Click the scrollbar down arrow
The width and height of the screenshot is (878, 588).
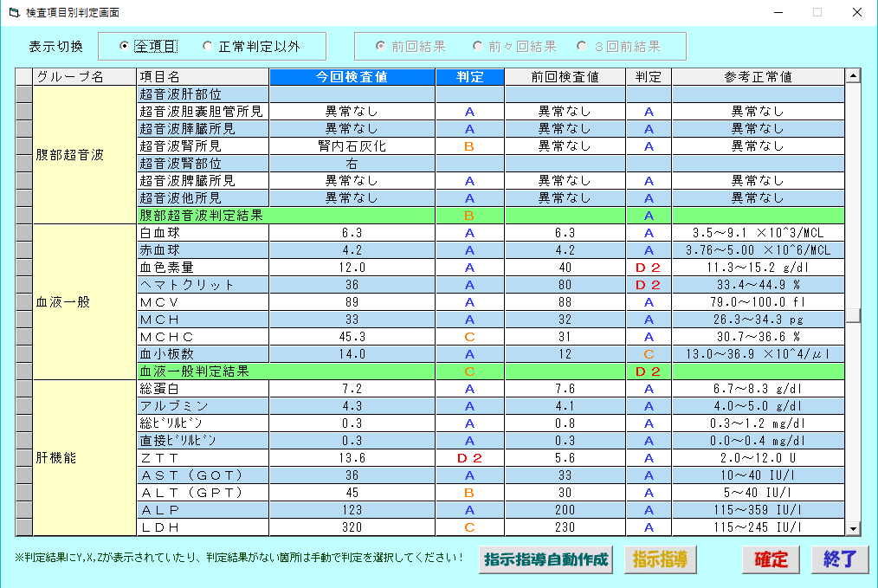coord(853,528)
